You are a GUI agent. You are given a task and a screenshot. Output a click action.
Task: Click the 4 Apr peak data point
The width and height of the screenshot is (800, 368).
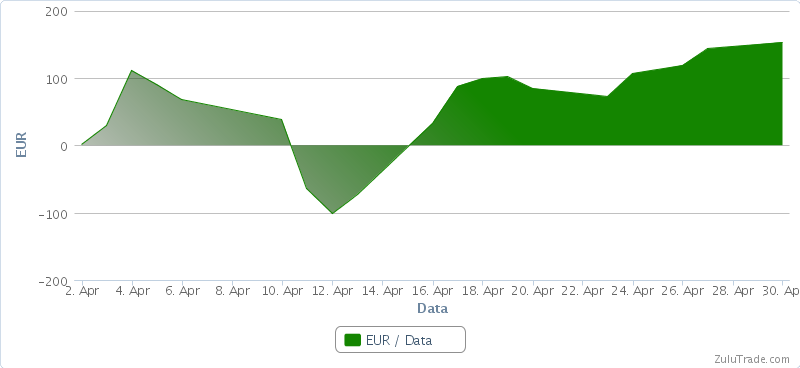click(132, 70)
